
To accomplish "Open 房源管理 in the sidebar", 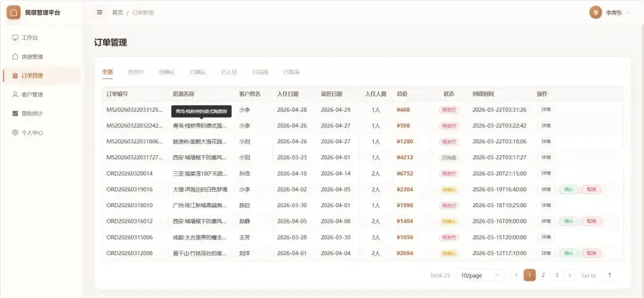I will [x=42, y=57].
